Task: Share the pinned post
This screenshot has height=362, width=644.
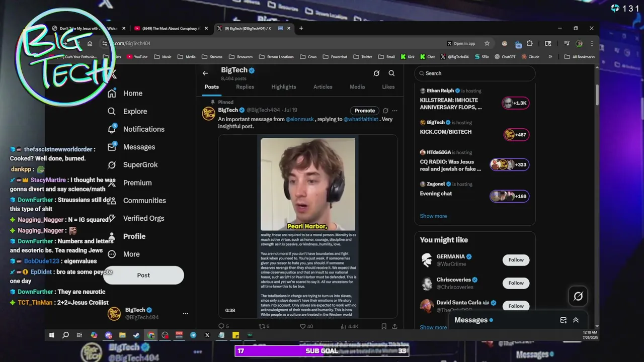Action: tap(394, 326)
